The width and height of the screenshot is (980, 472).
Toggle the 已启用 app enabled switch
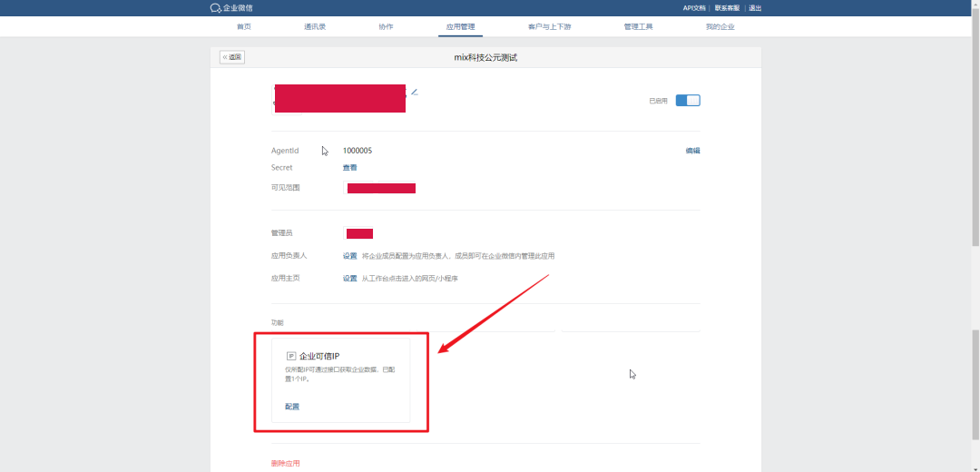pos(688,101)
